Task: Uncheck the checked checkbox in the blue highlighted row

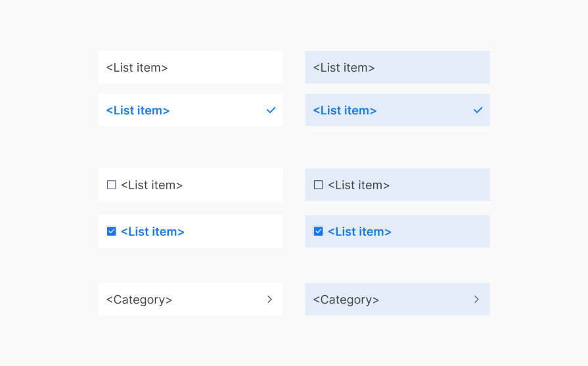Action: point(319,231)
